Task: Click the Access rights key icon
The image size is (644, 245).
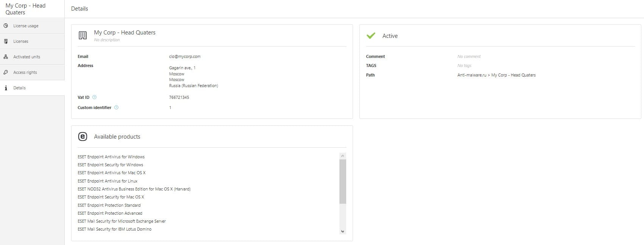Action: 6,72
